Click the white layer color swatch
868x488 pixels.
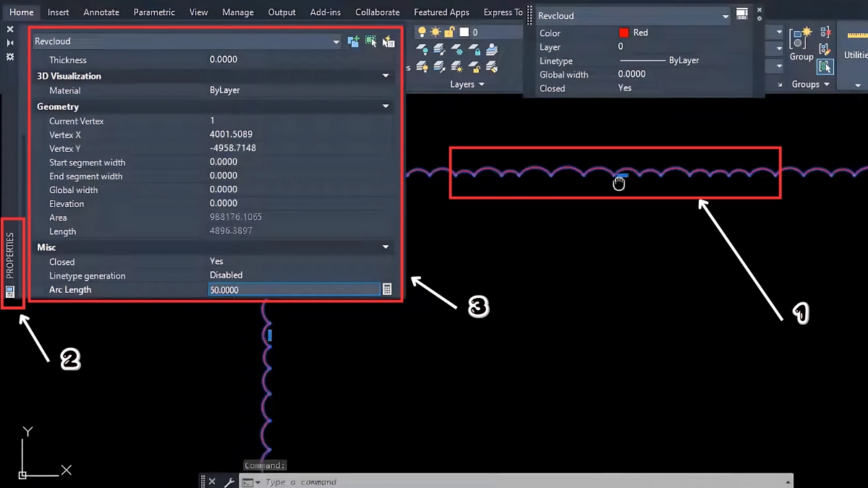pos(464,32)
